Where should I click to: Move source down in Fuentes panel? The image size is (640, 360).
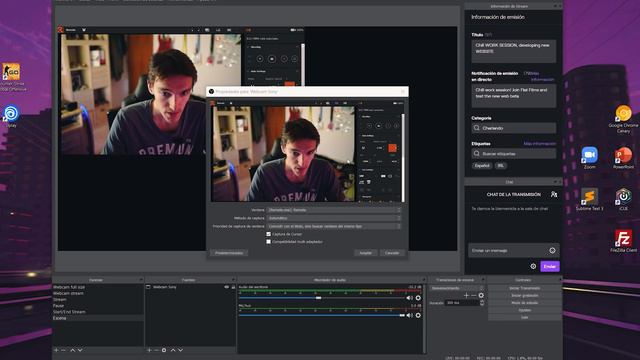point(180,350)
